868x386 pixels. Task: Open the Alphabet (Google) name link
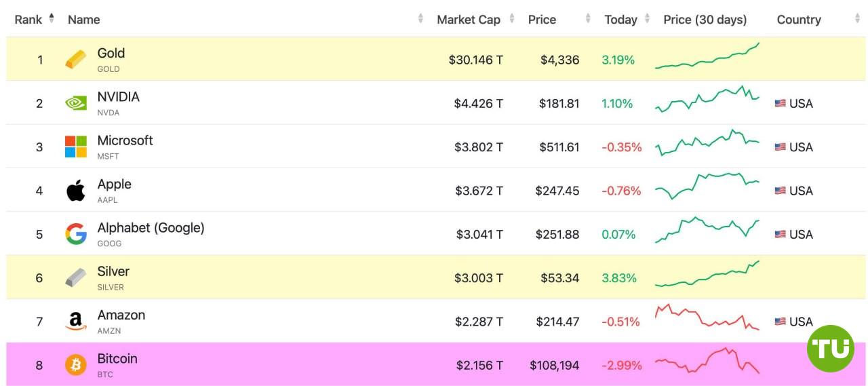(x=151, y=228)
